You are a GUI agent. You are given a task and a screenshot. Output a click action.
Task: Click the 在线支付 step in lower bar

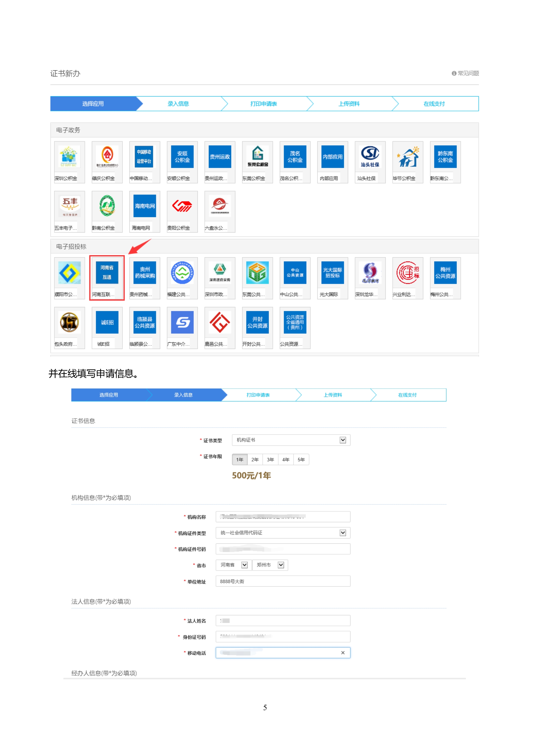(407, 395)
